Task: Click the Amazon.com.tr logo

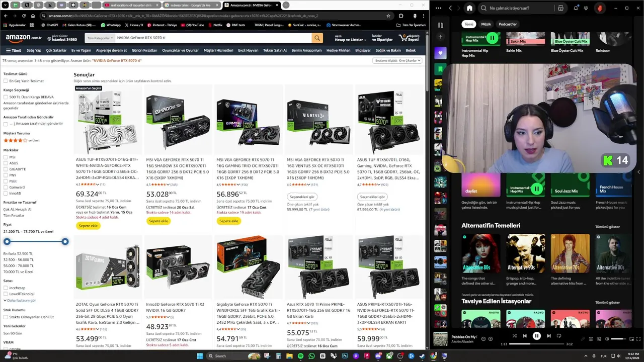Action: 23,38
